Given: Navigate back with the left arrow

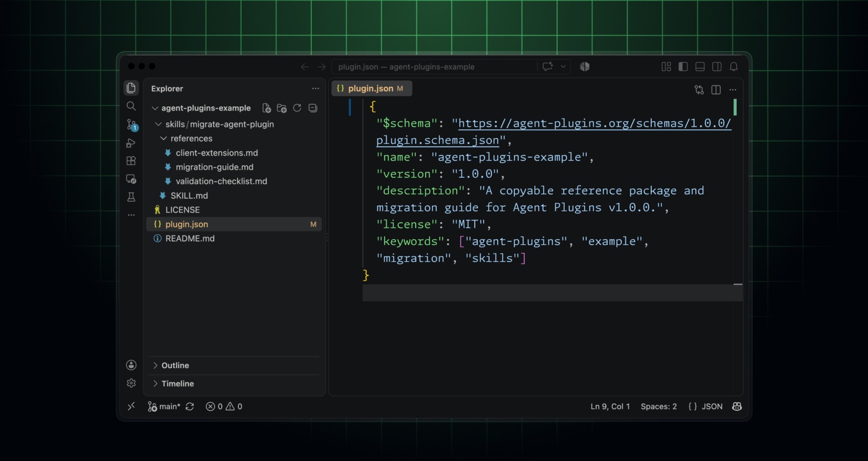Looking at the screenshot, I should [x=305, y=67].
